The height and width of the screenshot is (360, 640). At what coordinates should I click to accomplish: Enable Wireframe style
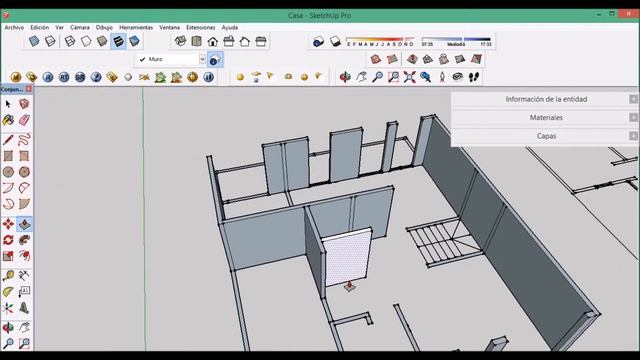[70, 41]
